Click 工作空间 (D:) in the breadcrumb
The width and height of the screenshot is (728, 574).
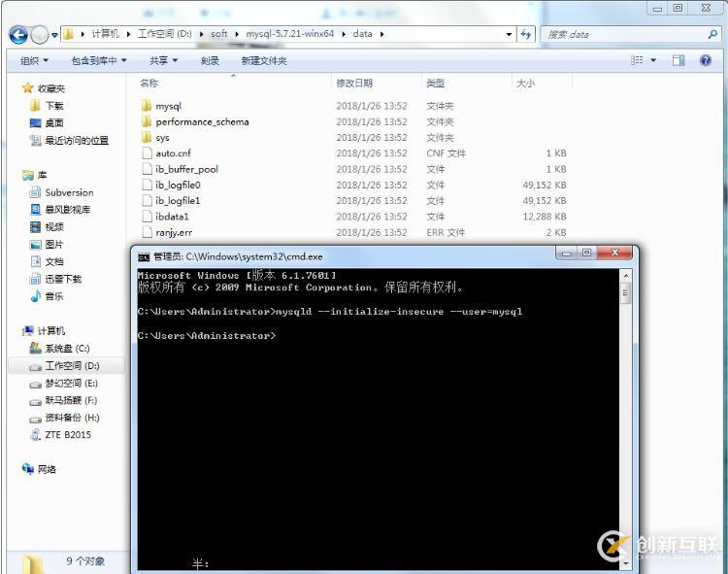pyautogui.click(x=164, y=34)
